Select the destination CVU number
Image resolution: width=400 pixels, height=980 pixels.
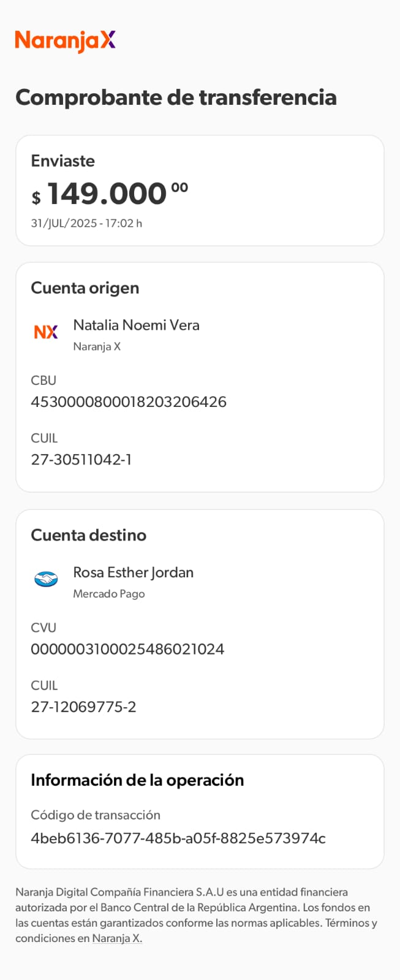pos(127,649)
